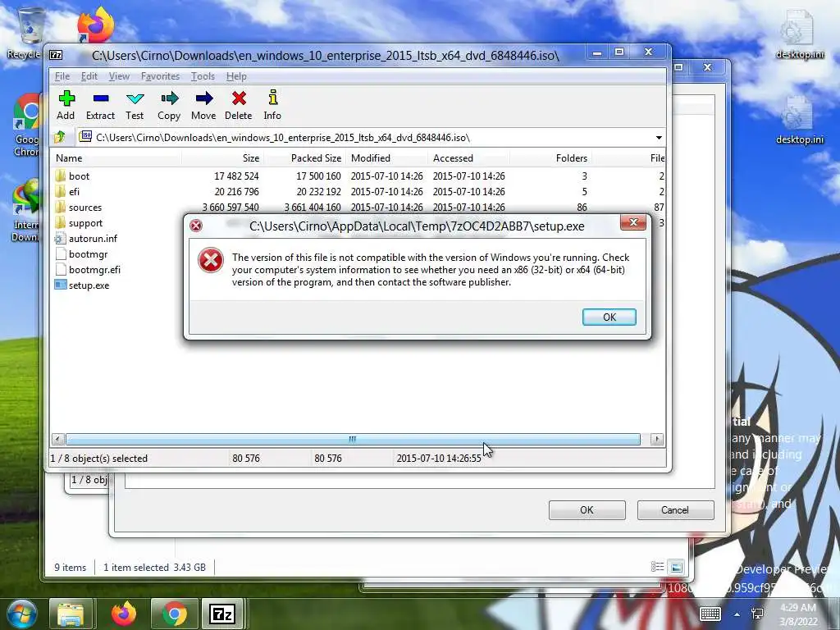Open the on-screen keyboard tray icon
The image size is (840, 630).
(x=710, y=614)
